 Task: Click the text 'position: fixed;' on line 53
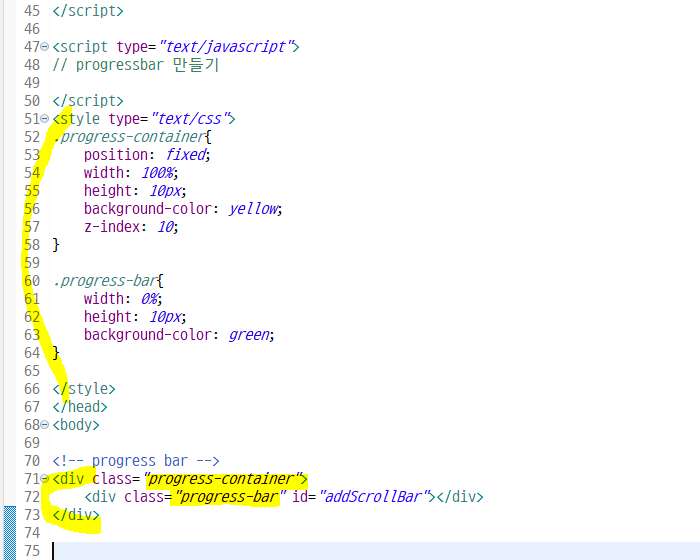pyautogui.click(x=147, y=155)
